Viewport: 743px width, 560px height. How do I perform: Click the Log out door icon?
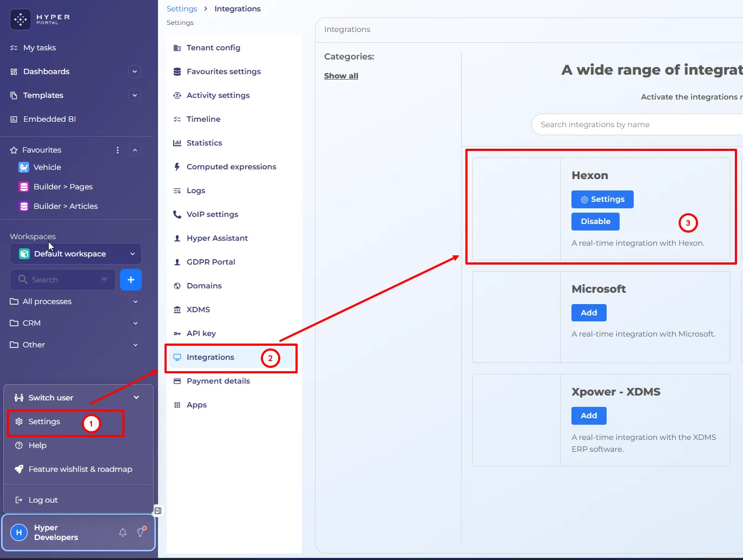(x=19, y=500)
